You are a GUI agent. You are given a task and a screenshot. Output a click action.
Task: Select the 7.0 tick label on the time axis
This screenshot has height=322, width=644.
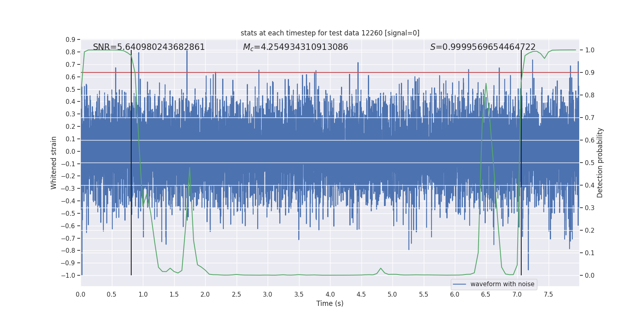517,294
